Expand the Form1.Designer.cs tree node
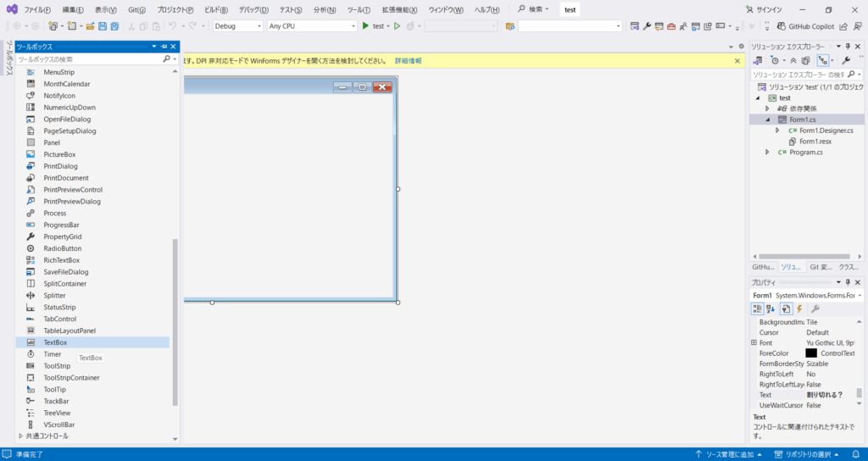Image resolution: width=868 pixels, height=461 pixels. click(x=777, y=131)
